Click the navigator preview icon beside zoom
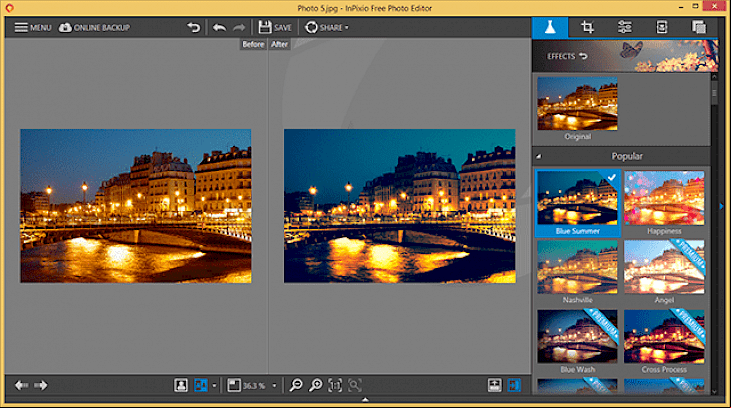Screen dimensions: 731x408 pos(234,385)
